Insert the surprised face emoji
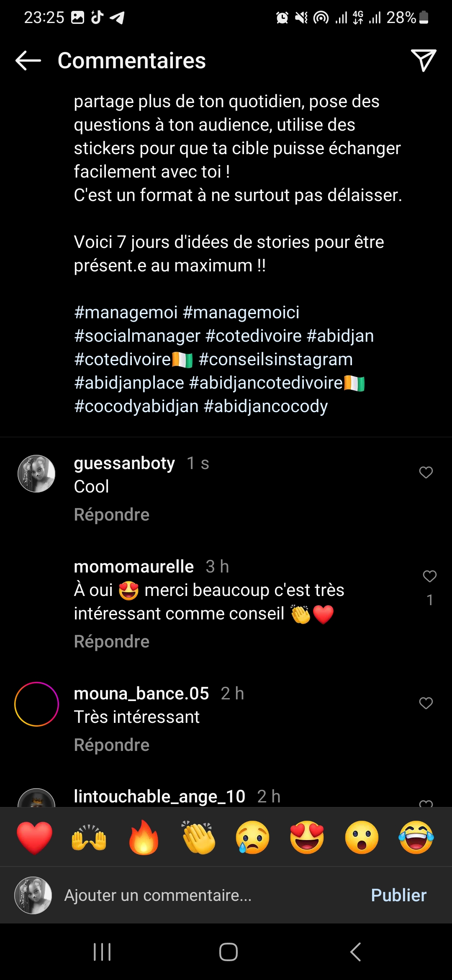 362,838
